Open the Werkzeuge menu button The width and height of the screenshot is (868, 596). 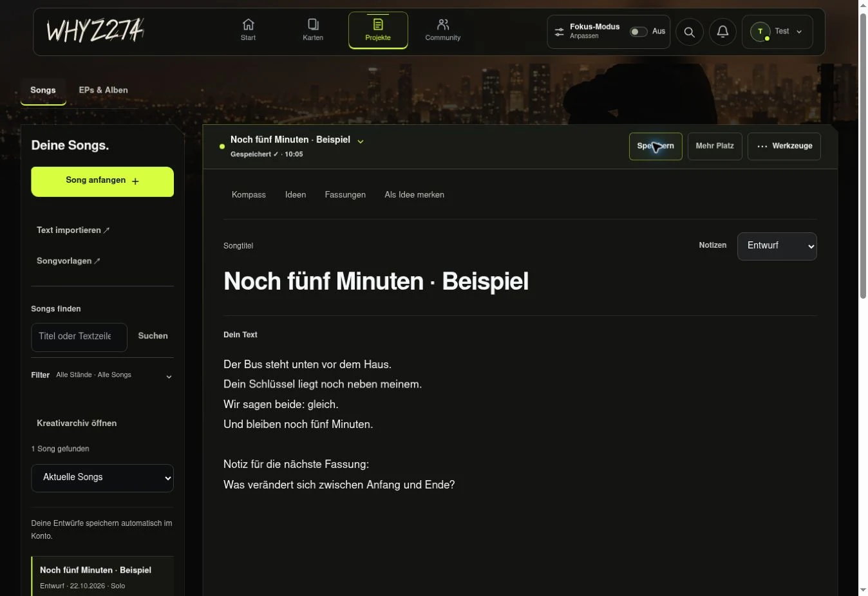tap(784, 146)
